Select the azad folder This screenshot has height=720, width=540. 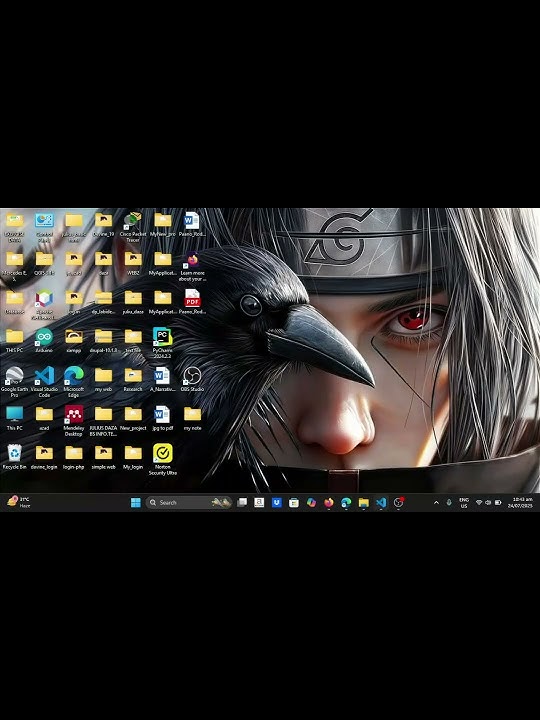(44, 418)
